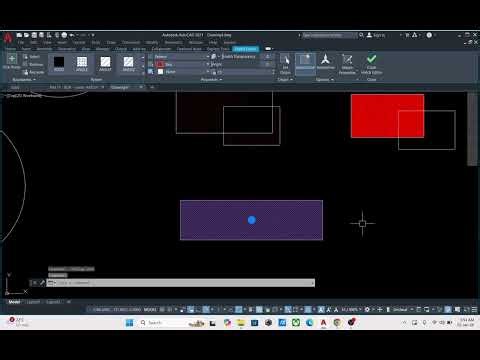Screen dimensions: 480x360
Task: Click the New drawing quick access icon
Action: click(x=19, y=35)
